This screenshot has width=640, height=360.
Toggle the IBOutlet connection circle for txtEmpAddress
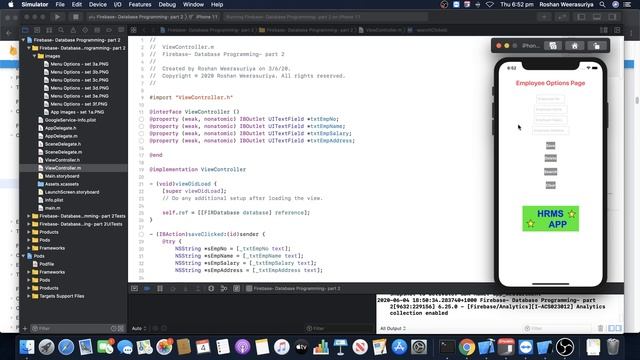point(141,141)
